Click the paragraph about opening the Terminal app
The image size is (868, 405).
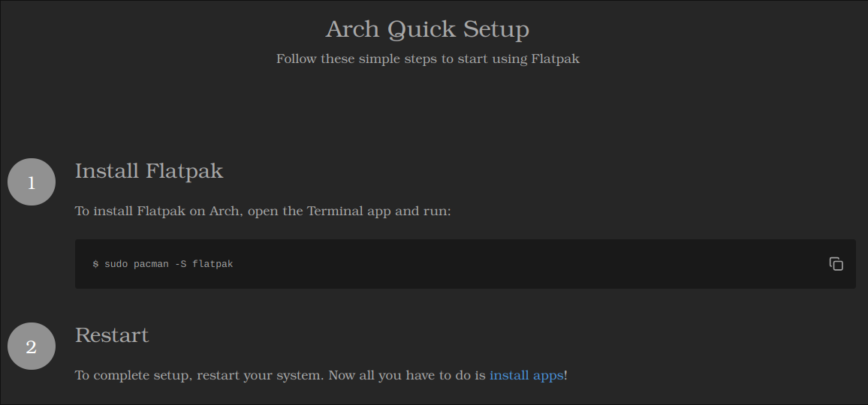tap(263, 211)
